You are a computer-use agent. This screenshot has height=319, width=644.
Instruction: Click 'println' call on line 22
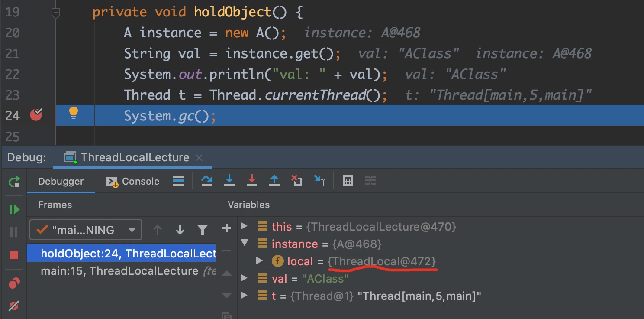point(236,74)
